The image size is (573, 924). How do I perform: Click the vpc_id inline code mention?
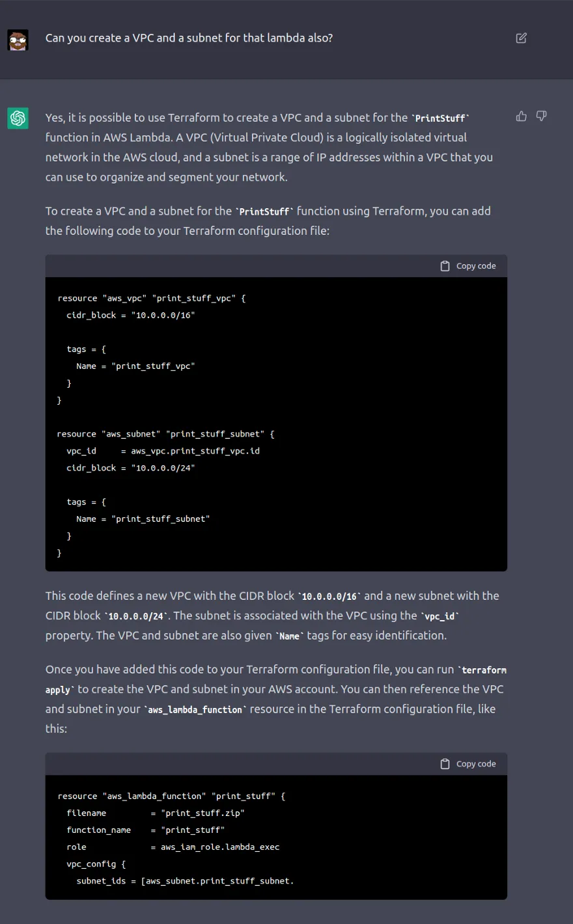(440, 616)
